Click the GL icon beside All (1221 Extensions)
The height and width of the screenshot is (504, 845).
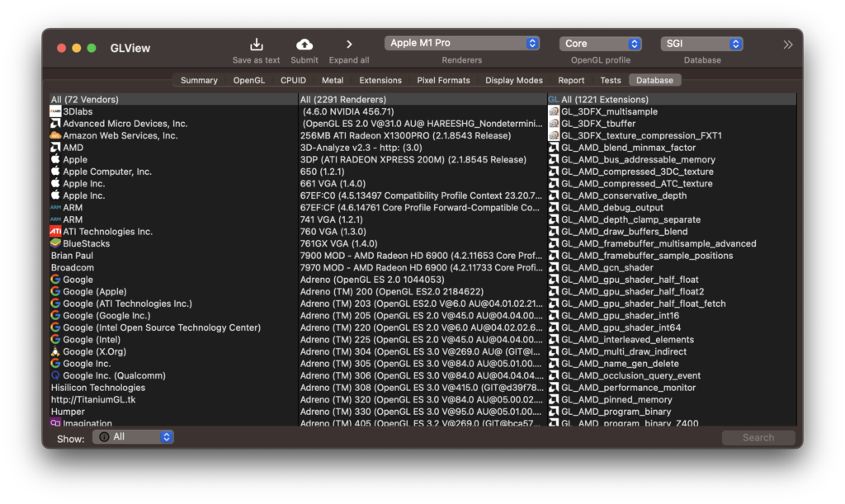coord(554,100)
